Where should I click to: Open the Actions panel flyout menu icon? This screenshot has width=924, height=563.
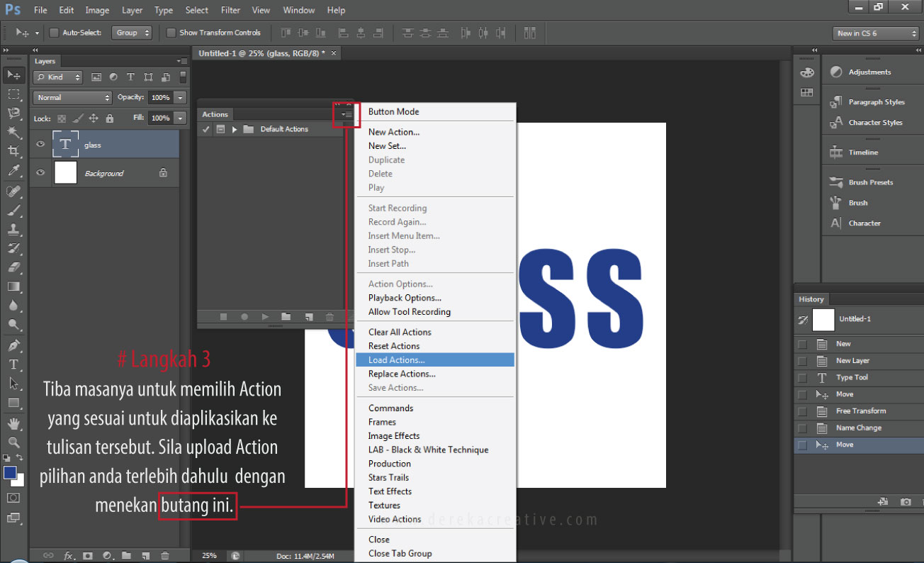tap(346, 114)
